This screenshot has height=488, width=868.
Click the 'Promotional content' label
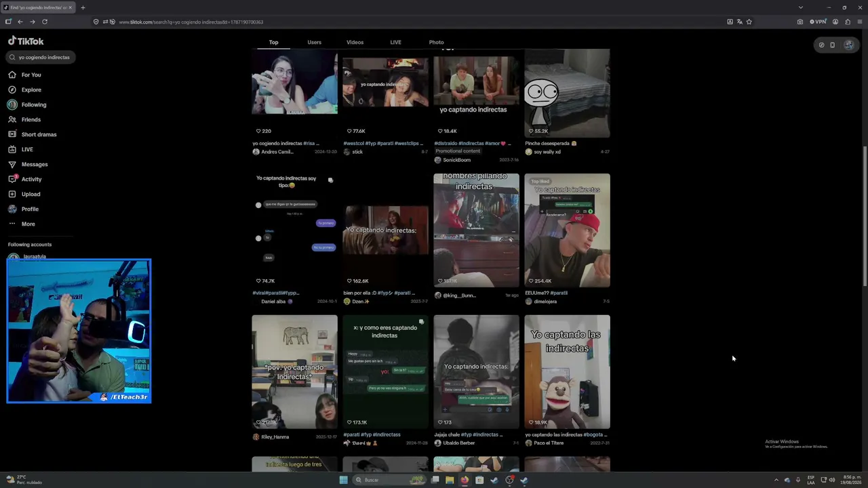pyautogui.click(x=458, y=151)
